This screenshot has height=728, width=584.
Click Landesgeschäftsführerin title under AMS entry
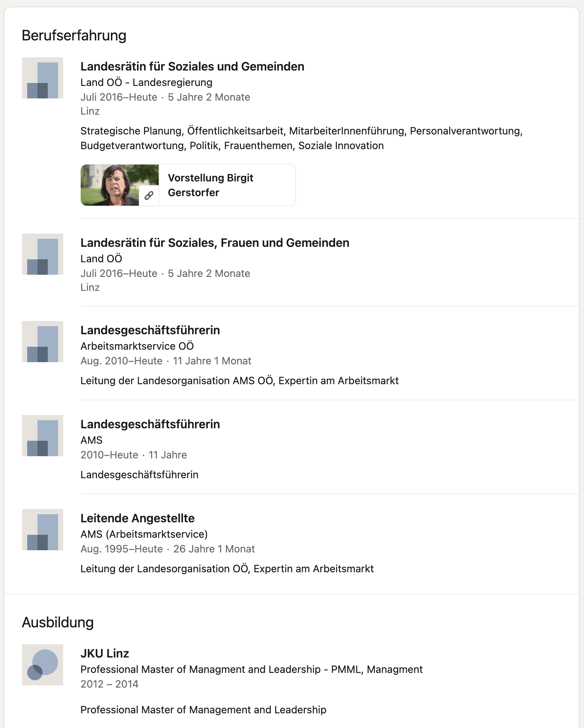(x=150, y=424)
